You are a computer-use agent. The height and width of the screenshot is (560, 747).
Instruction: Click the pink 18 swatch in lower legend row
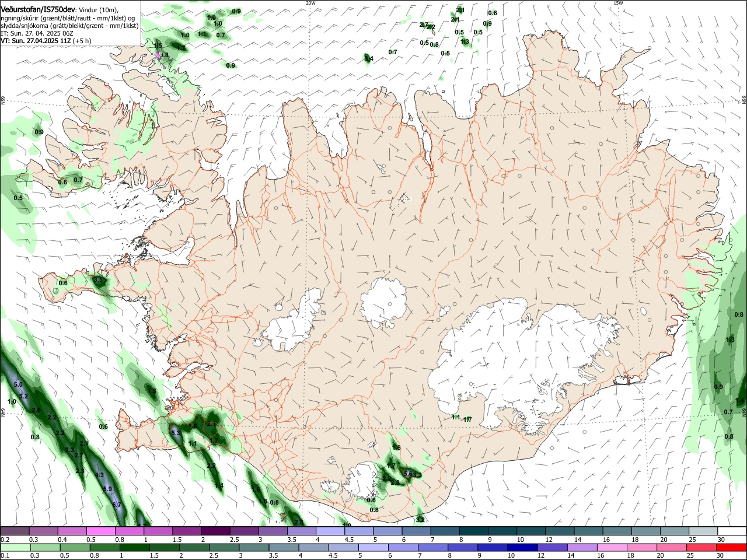(641, 547)
